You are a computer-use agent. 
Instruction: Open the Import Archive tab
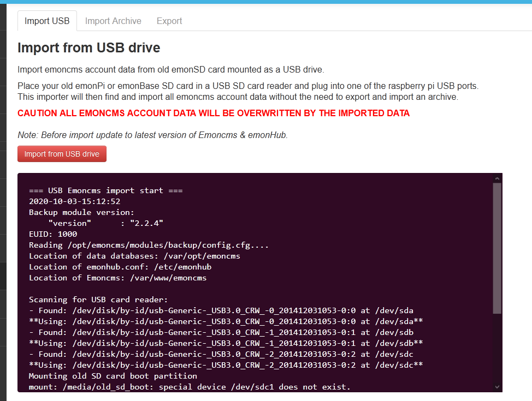pos(113,21)
